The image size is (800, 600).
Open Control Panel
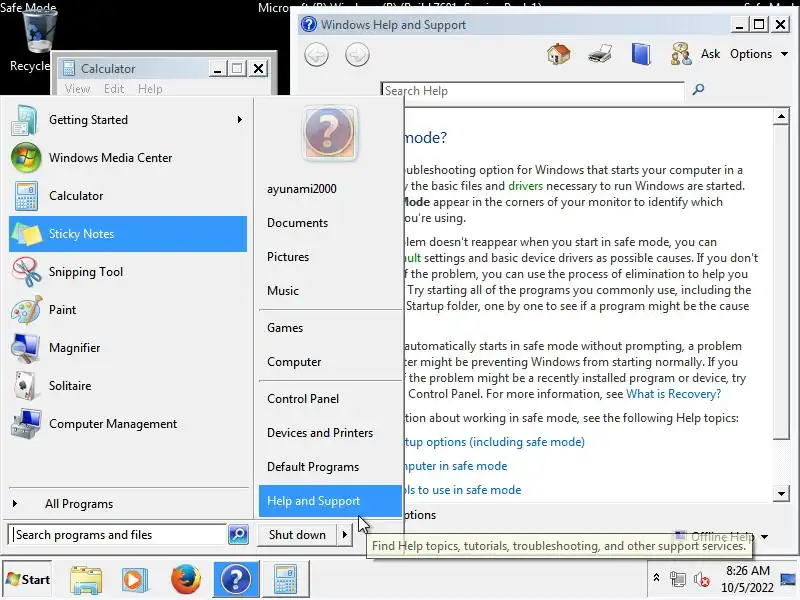tap(330, 399)
